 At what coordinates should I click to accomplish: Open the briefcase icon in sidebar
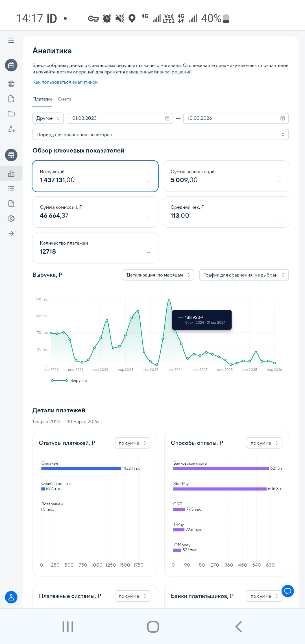(11, 65)
